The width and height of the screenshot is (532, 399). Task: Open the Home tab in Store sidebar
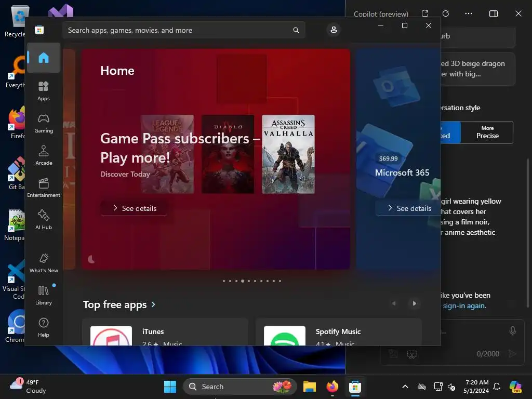[x=44, y=58]
